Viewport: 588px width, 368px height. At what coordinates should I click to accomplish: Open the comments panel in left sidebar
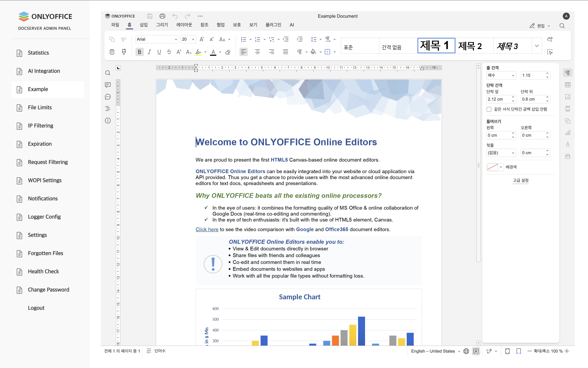[108, 85]
